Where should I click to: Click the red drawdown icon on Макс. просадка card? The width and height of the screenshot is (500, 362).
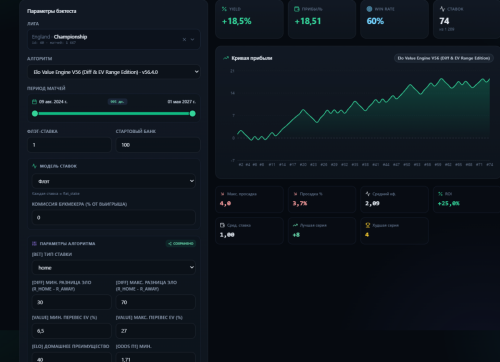222,194
